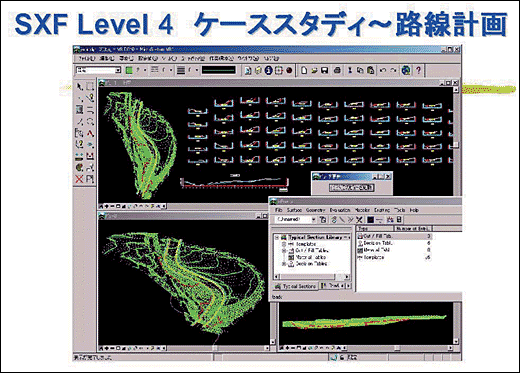This screenshot has width=520, height=373.
Task: Click the Undo arrow icon
Action: [383, 70]
